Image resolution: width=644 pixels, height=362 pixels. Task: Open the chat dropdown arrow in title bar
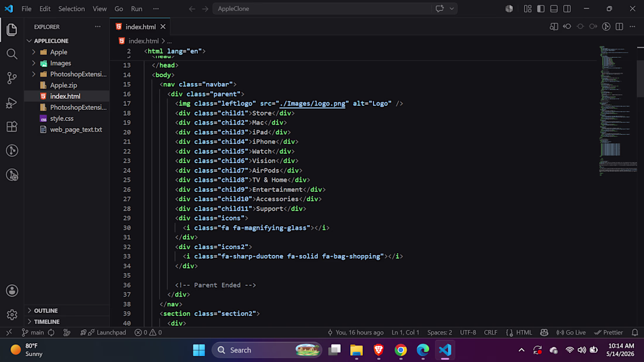pyautogui.click(x=452, y=9)
